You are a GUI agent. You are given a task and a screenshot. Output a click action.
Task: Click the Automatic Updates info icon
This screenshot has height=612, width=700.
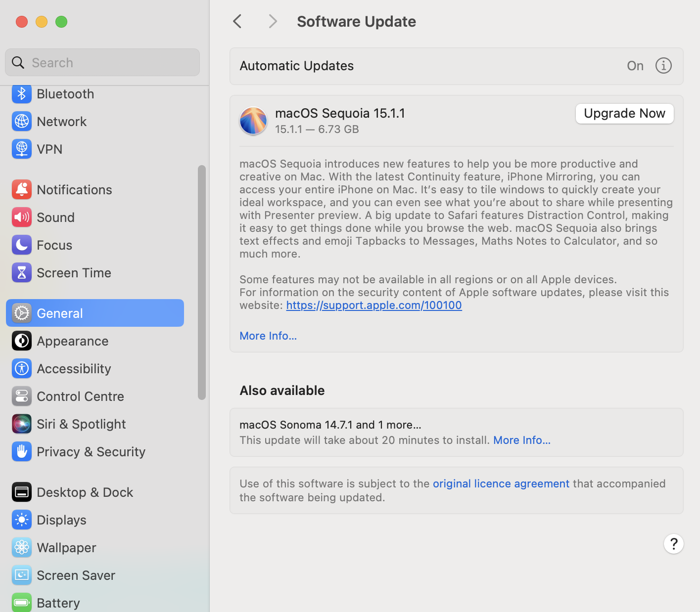pos(663,66)
